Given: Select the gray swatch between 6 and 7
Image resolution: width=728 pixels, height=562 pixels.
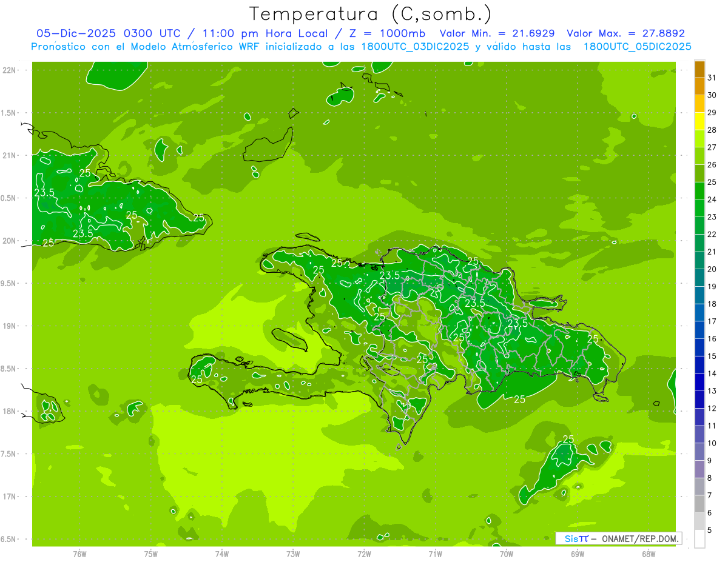Looking at the screenshot, I should [x=699, y=504].
